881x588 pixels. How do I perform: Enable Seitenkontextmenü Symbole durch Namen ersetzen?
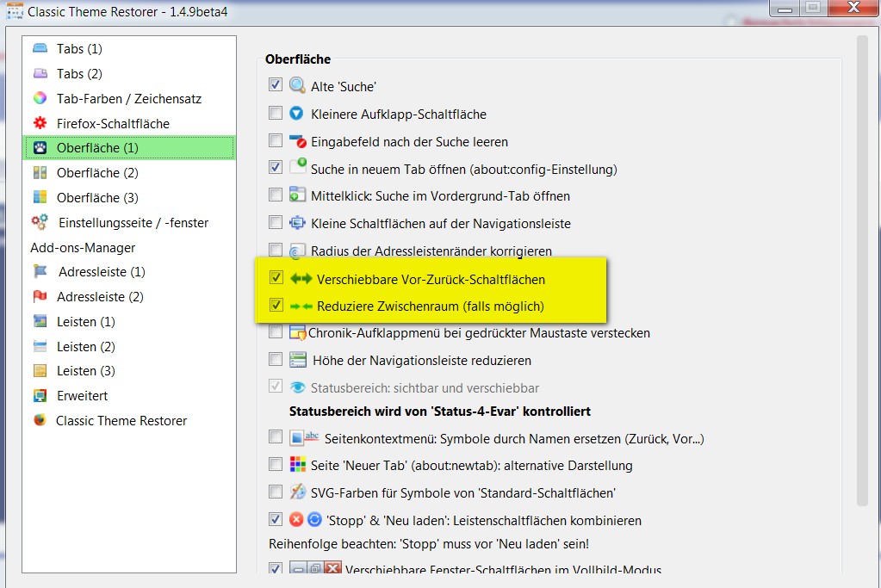coord(276,436)
